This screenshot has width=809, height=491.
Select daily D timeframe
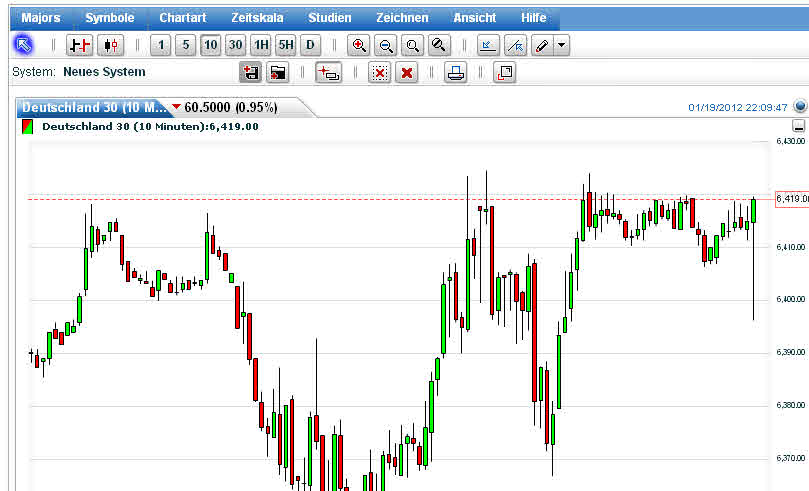311,45
